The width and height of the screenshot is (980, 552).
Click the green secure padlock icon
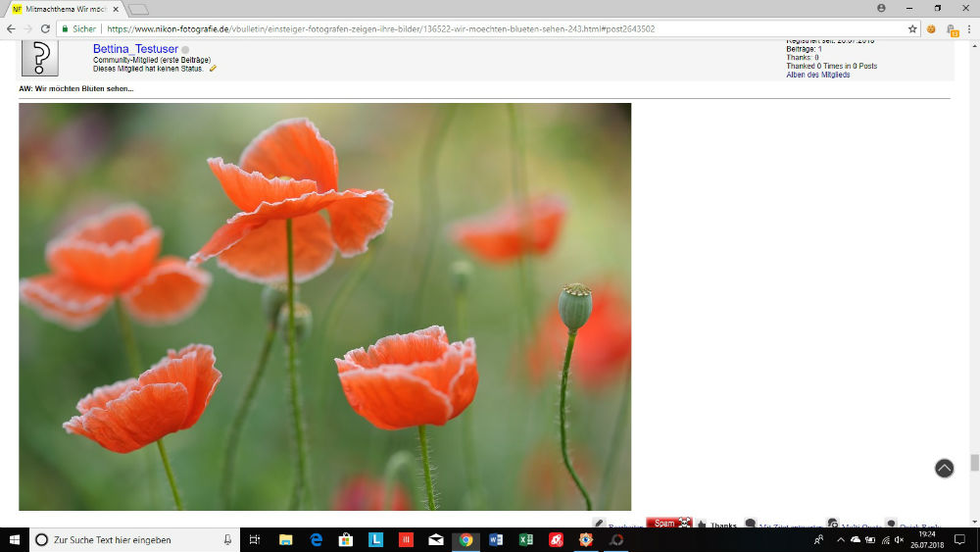65,28
